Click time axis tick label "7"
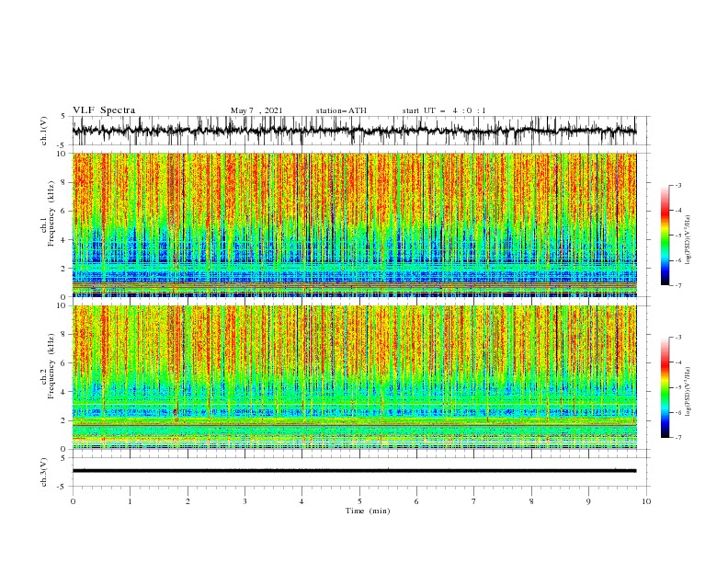Screen dimensions: 728x563 coord(474,501)
